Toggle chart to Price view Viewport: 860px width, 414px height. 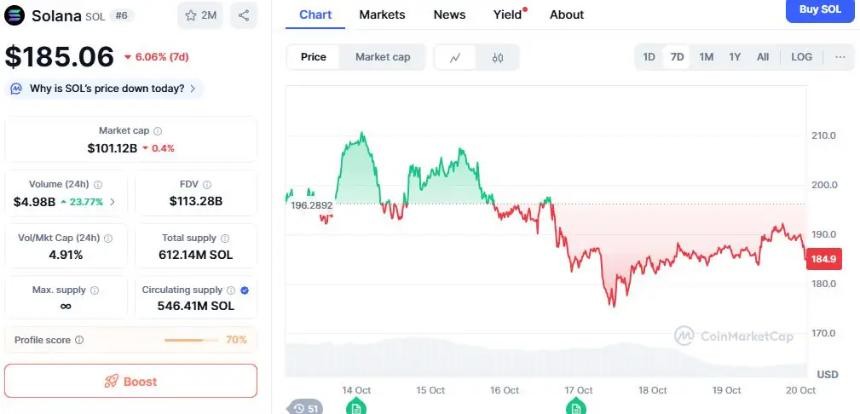click(313, 57)
